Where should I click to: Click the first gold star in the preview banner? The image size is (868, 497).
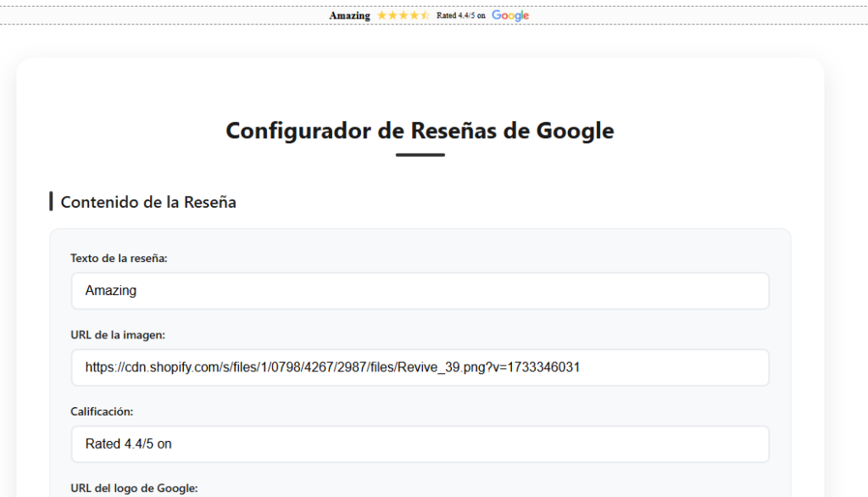(x=381, y=14)
